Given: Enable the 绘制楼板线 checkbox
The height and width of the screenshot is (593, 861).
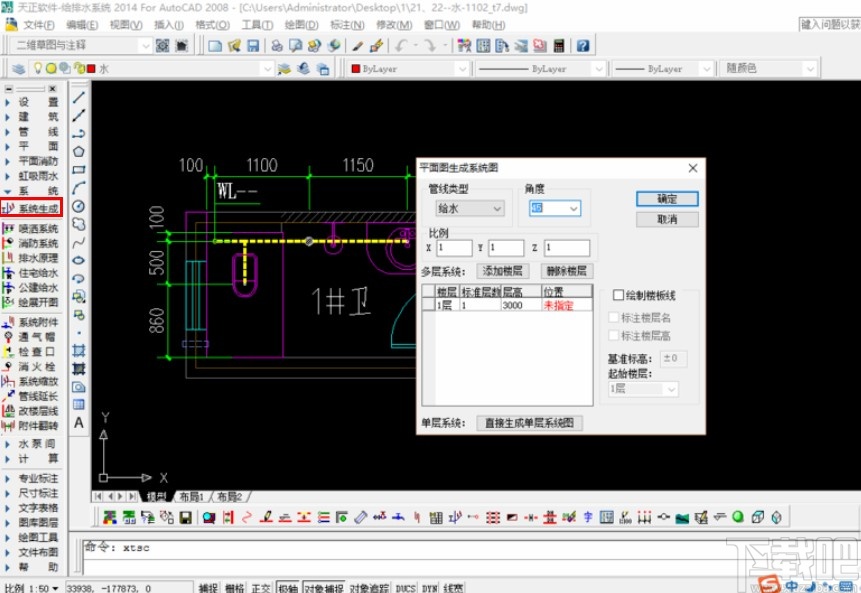Looking at the screenshot, I should (618, 295).
